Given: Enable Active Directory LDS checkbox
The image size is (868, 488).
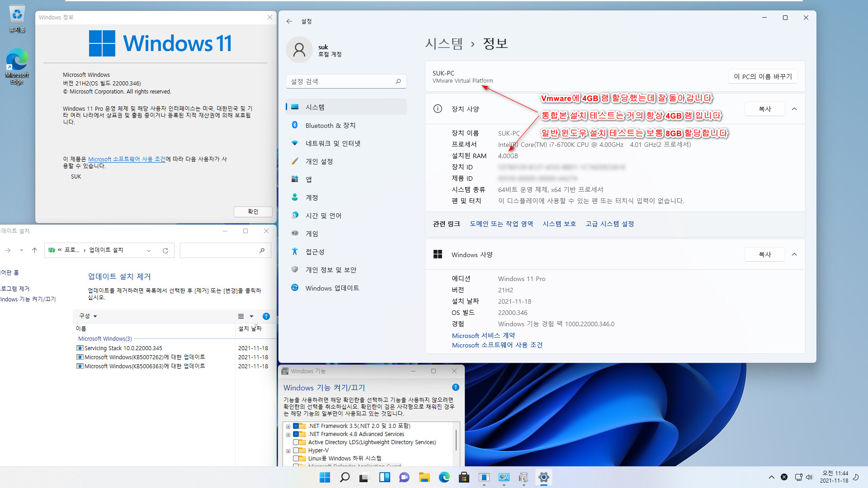Looking at the screenshot, I should [296, 442].
